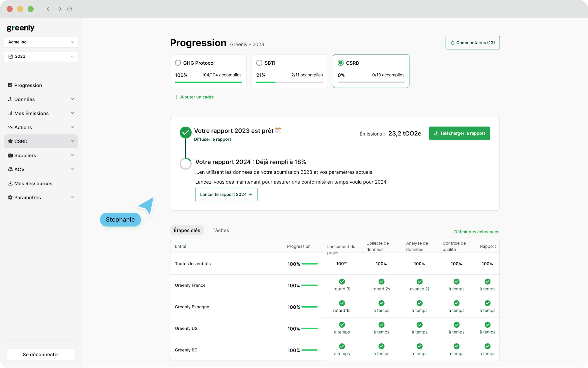Open Mes Ressources in the sidebar

pos(41,183)
